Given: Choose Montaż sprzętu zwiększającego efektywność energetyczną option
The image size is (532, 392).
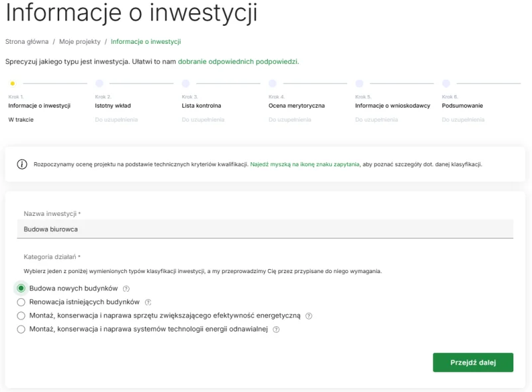Looking at the screenshot, I should pos(21,316).
